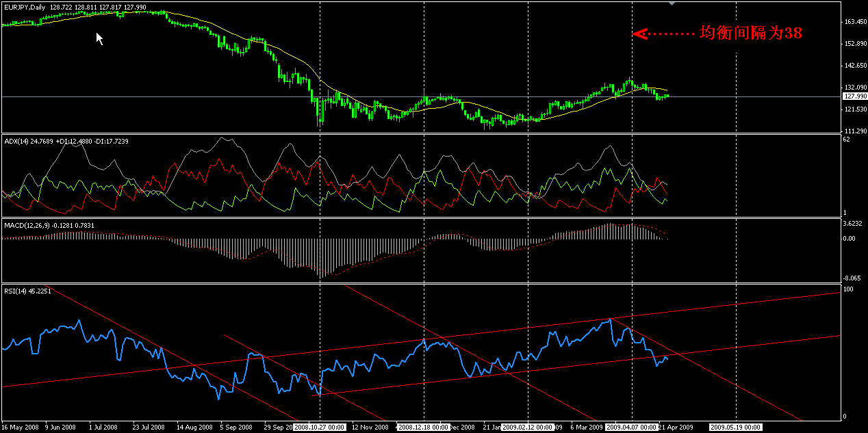Click the 16 May 2008 date label
The height and width of the screenshot is (433, 868).
21,427
